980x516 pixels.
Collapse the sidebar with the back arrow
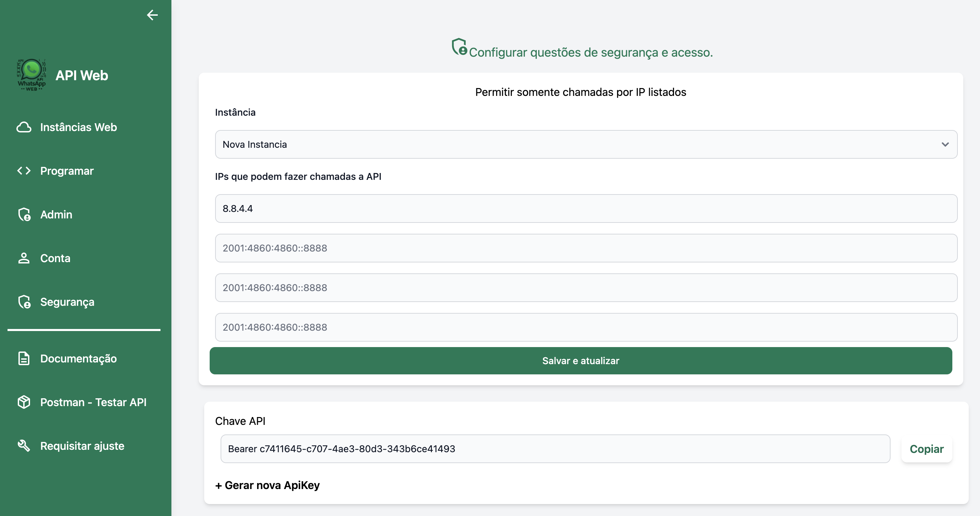coord(152,15)
